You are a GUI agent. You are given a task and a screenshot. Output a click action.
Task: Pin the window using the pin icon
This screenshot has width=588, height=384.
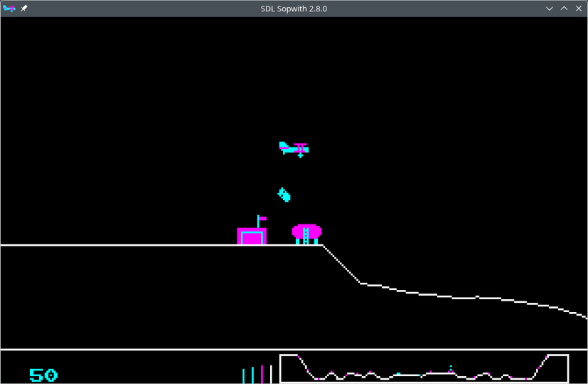point(24,9)
